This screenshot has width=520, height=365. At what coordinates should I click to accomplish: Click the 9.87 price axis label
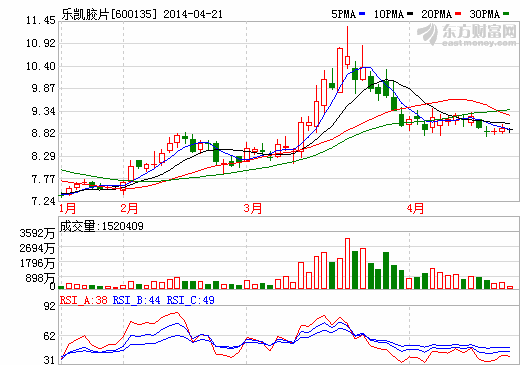(x=43, y=89)
